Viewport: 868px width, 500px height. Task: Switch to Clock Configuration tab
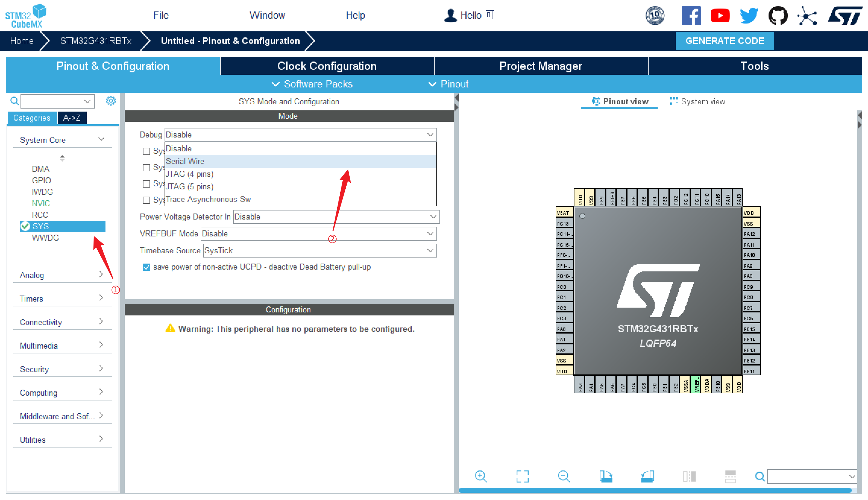tap(327, 66)
